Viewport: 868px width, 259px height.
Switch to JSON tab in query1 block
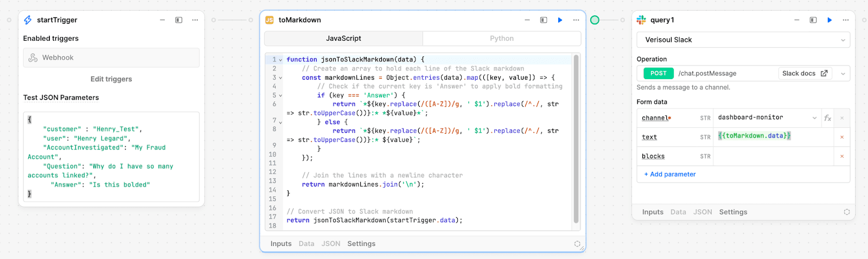[702, 212]
